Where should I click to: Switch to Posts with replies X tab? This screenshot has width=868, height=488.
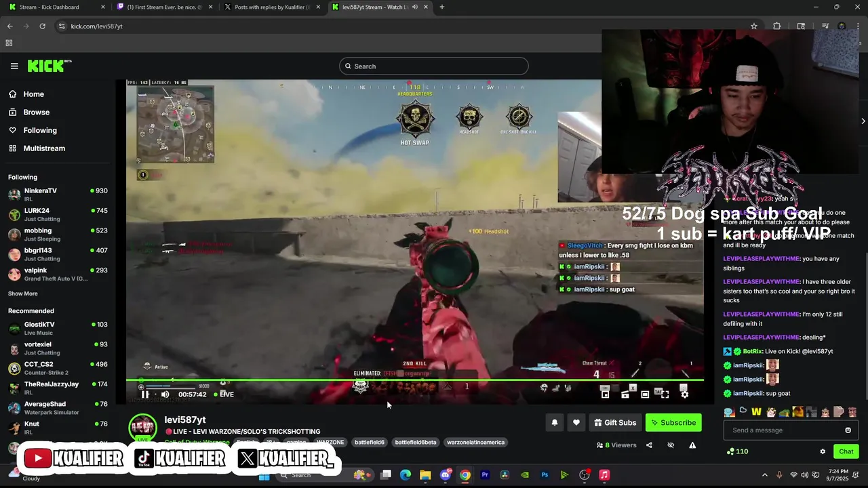coord(271,7)
